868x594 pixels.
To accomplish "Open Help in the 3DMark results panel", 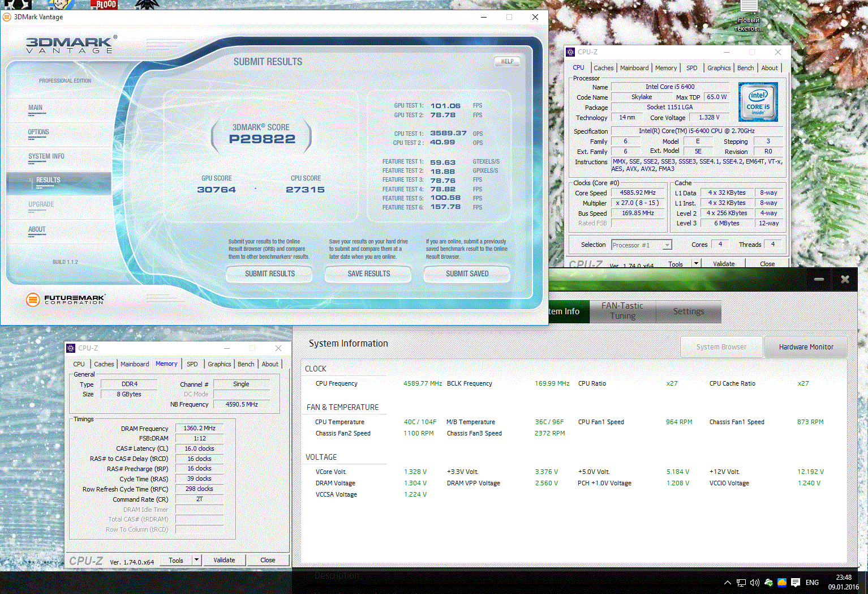I will (x=508, y=62).
